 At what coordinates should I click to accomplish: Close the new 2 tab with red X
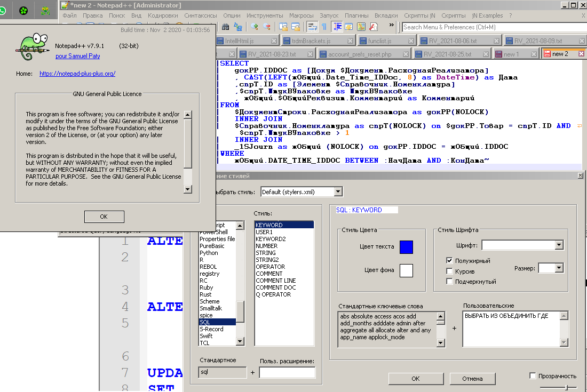[x=581, y=54]
